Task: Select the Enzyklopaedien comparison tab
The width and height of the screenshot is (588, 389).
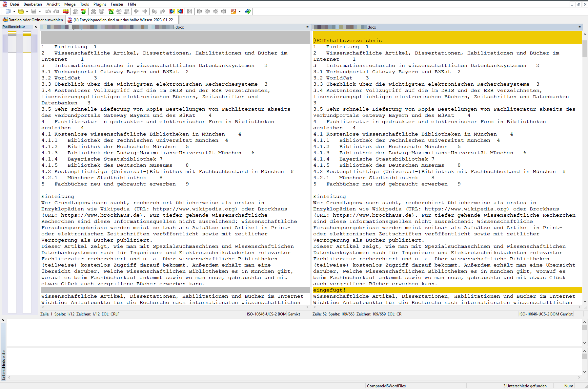Action: (x=122, y=20)
